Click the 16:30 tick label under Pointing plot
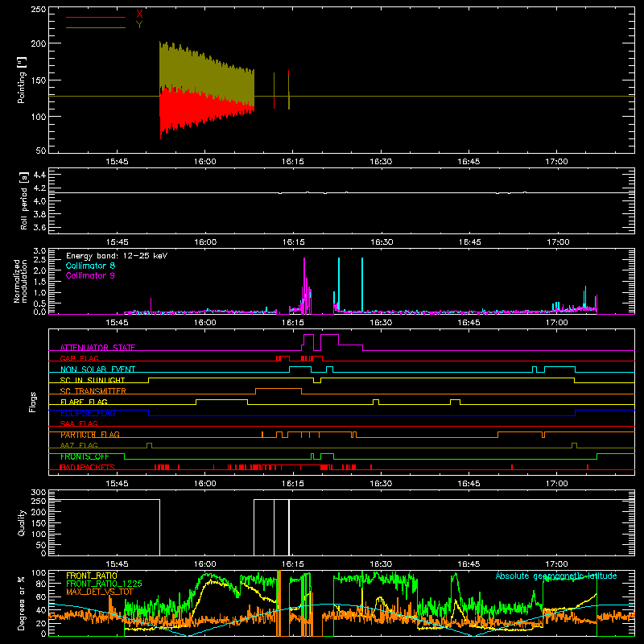 [381, 162]
